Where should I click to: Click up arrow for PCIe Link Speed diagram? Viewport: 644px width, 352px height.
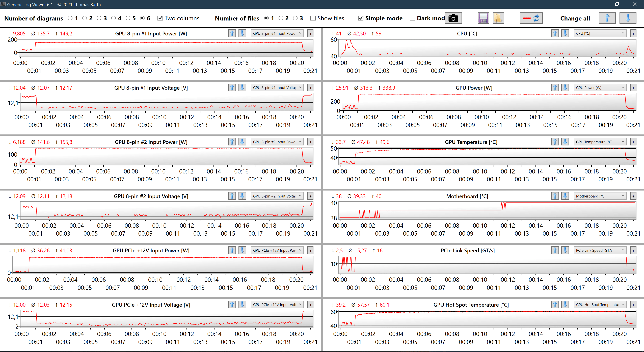tap(555, 250)
